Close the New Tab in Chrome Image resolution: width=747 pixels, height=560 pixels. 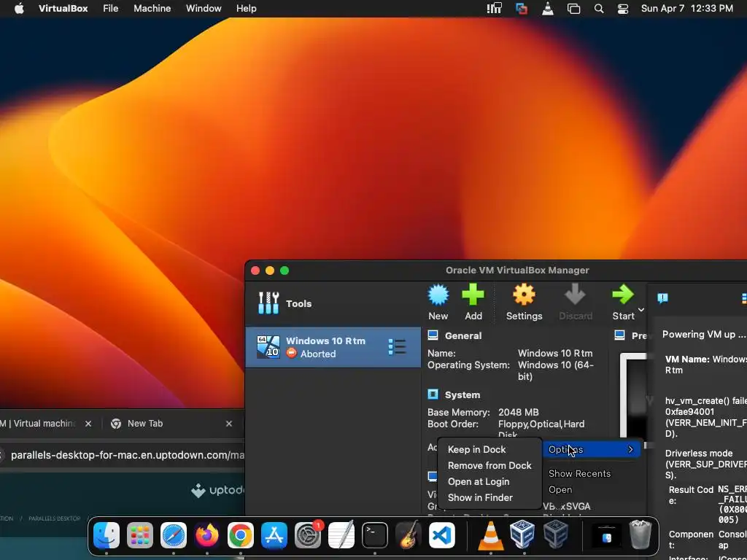point(228,424)
